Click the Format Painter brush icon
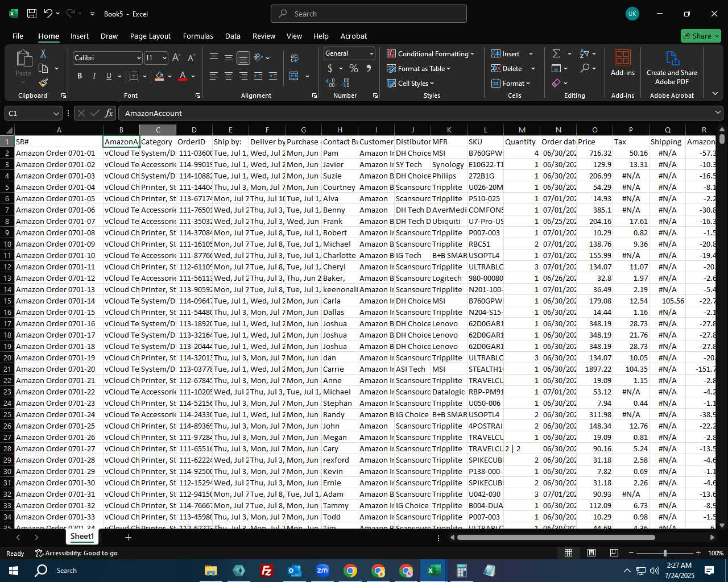The image size is (728, 582). (x=43, y=82)
